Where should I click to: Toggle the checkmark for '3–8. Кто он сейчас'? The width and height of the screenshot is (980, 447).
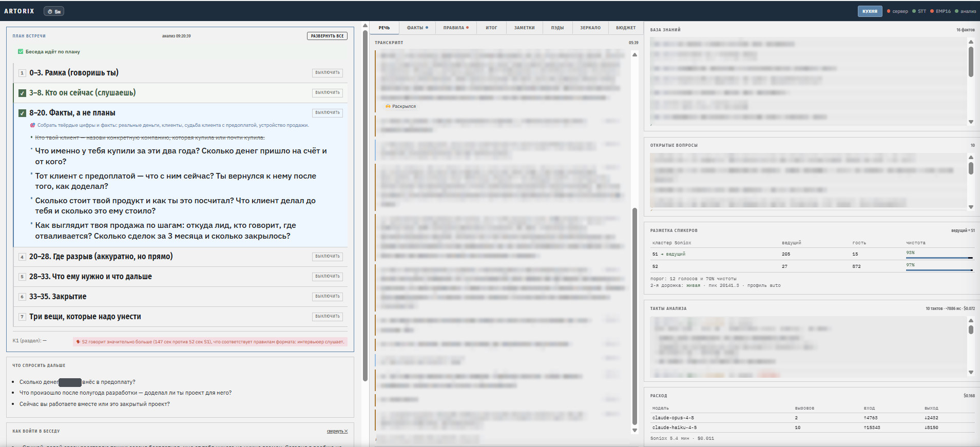(22, 93)
